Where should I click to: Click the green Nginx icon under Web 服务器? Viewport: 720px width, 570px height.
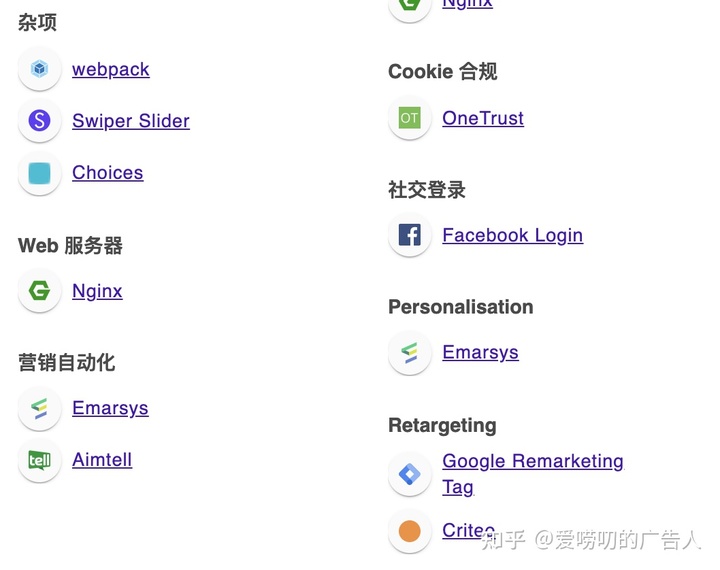point(39,291)
